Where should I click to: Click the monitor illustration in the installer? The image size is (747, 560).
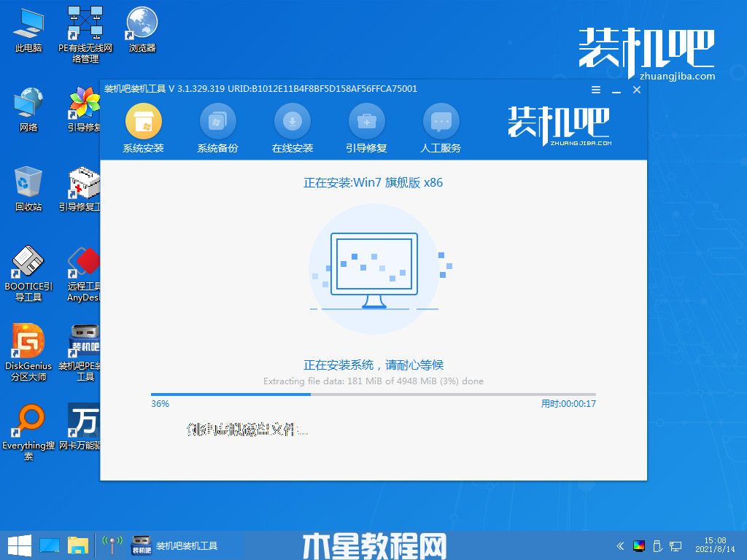pyautogui.click(x=374, y=271)
